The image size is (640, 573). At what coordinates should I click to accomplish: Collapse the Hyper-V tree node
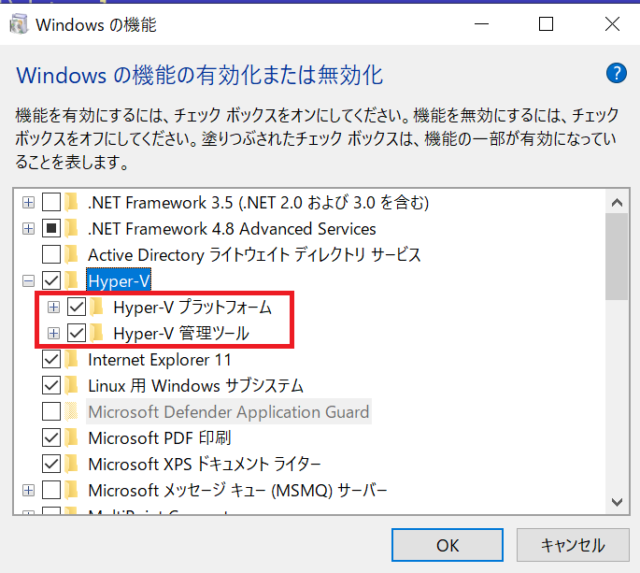28,281
